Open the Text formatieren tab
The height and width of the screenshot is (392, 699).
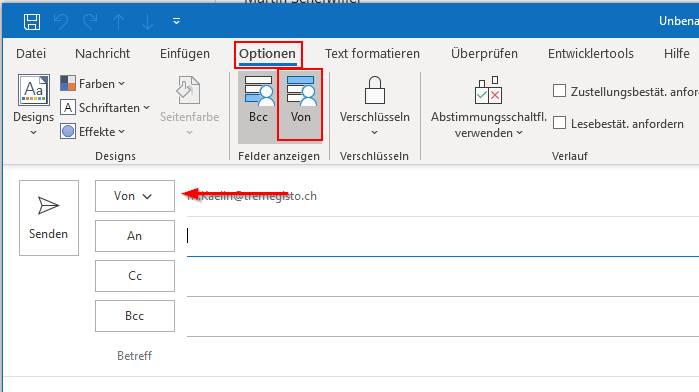coord(372,54)
